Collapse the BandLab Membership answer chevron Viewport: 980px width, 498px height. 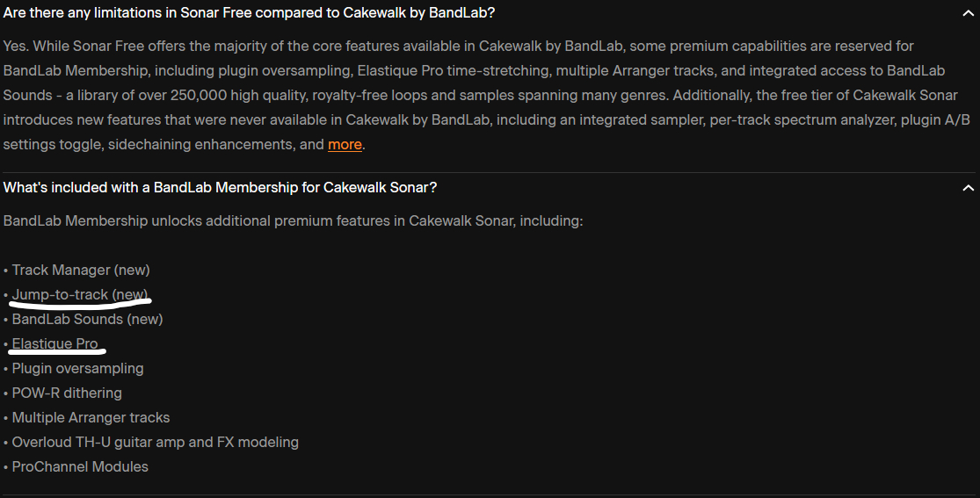[968, 188]
